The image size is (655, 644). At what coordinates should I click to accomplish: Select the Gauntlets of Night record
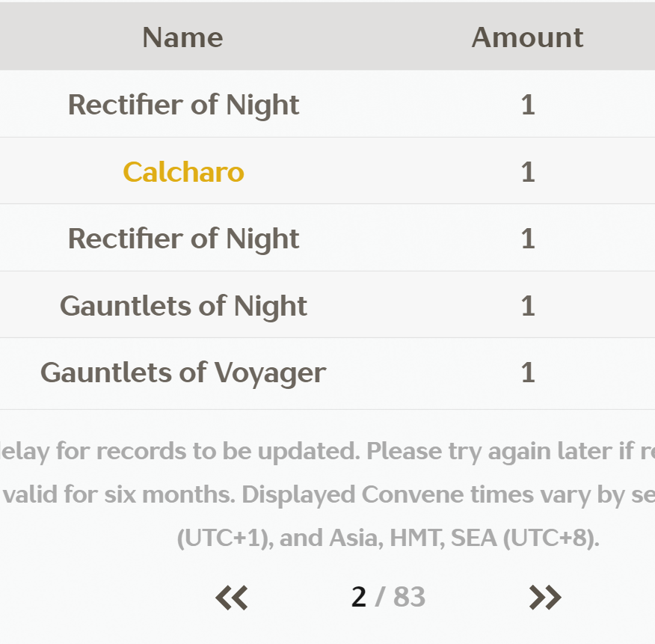(x=183, y=305)
